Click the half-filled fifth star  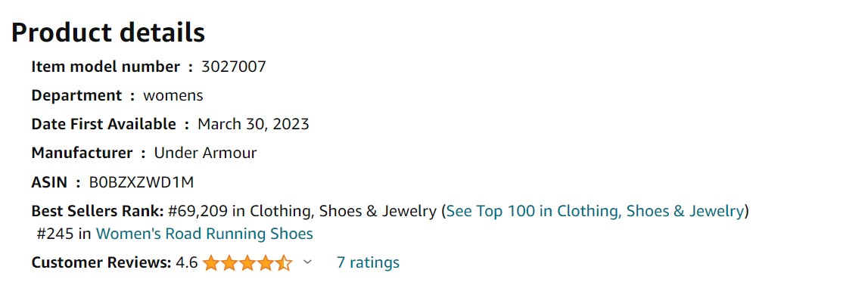coord(284,262)
